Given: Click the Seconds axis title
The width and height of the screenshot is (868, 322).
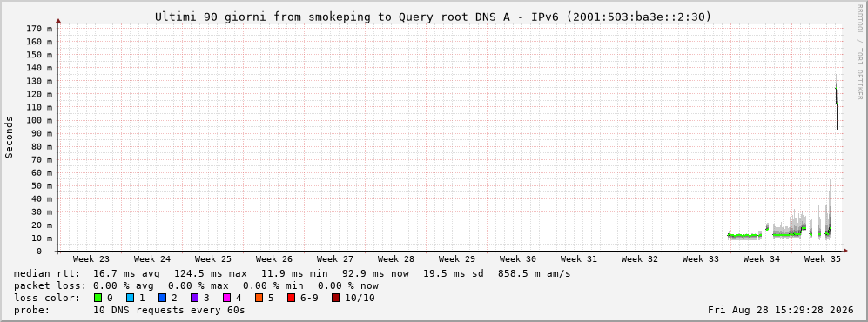Looking at the screenshot, I should click(x=9, y=137).
